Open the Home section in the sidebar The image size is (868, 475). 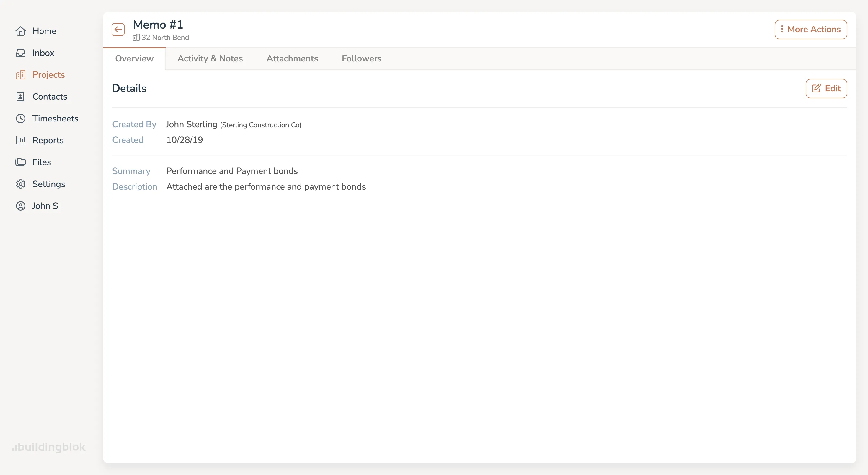pyautogui.click(x=44, y=31)
